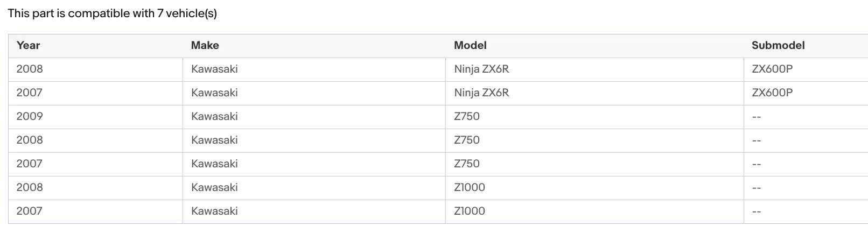Click the 2007 year in the bottom row
This screenshot has height=226, width=868.
pos(30,211)
